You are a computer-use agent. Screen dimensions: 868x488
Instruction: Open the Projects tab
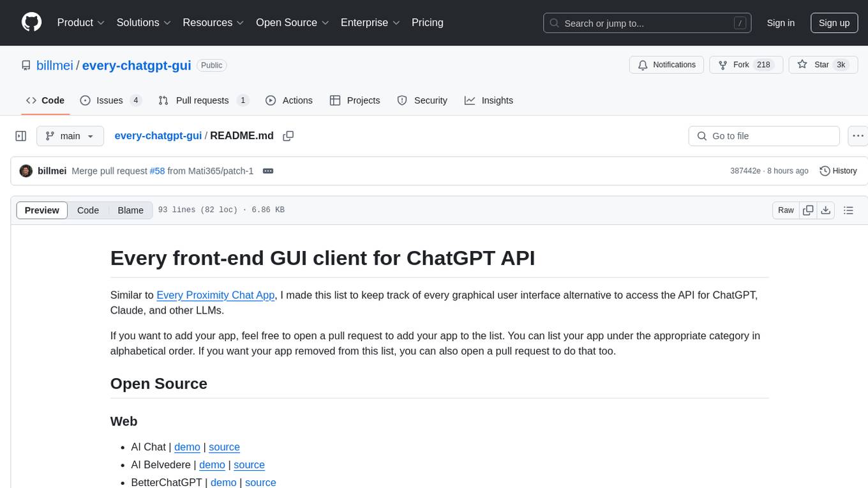tap(355, 100)
